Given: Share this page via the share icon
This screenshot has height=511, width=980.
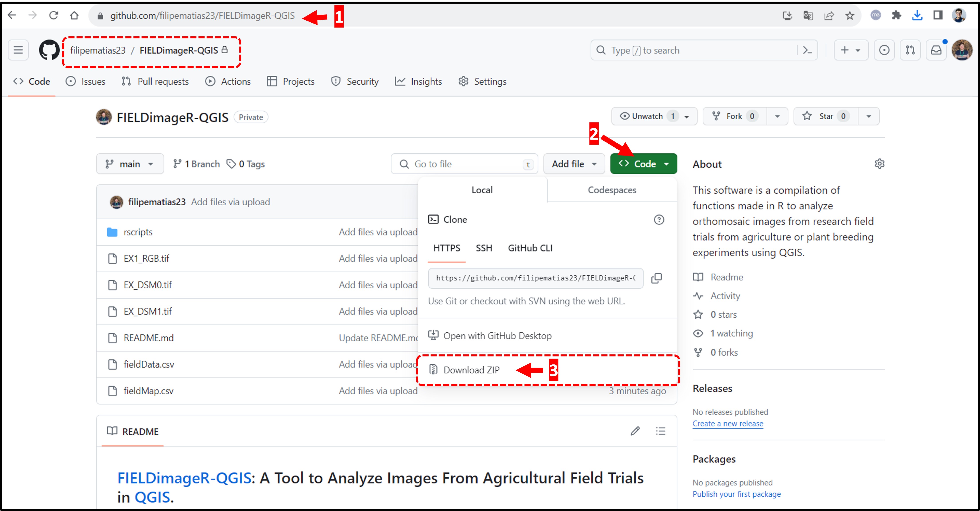Looking at the screenshot, I should tap(829, 16).
